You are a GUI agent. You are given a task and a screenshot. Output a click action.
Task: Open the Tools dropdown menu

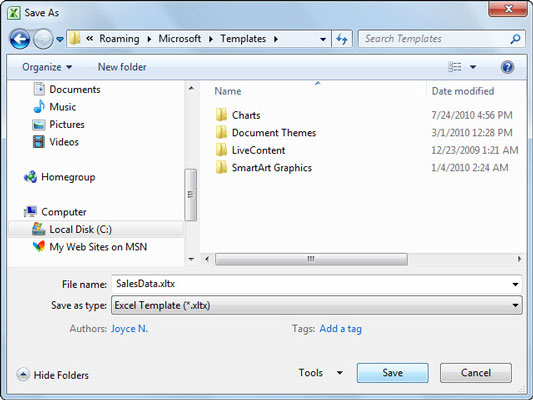pos(320,373)
